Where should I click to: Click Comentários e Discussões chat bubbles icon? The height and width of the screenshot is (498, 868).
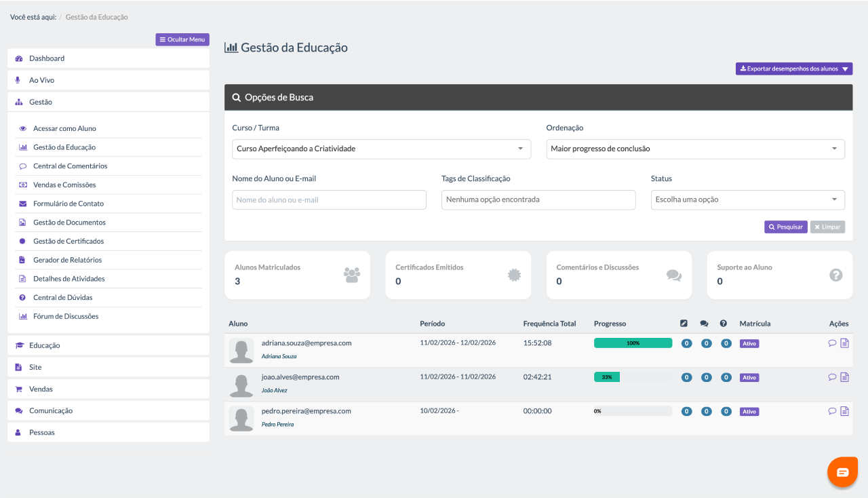point(673,275)
